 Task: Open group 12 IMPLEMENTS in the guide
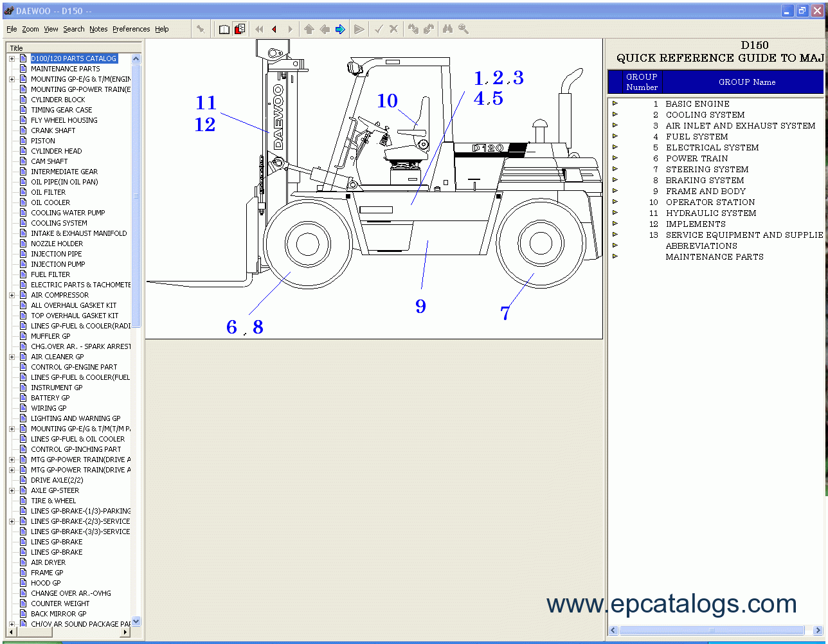pyautogui.click(x=696, y=224)
